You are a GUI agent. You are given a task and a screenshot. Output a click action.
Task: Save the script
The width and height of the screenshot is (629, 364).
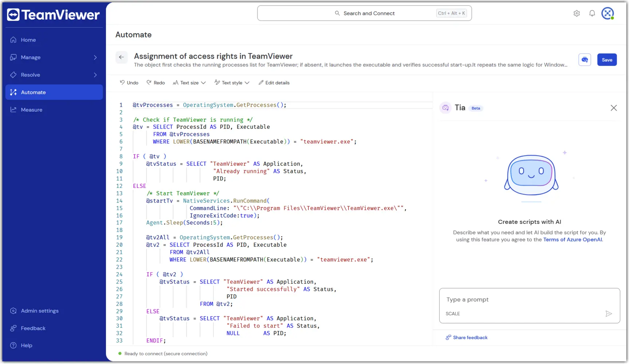[607, 60]
